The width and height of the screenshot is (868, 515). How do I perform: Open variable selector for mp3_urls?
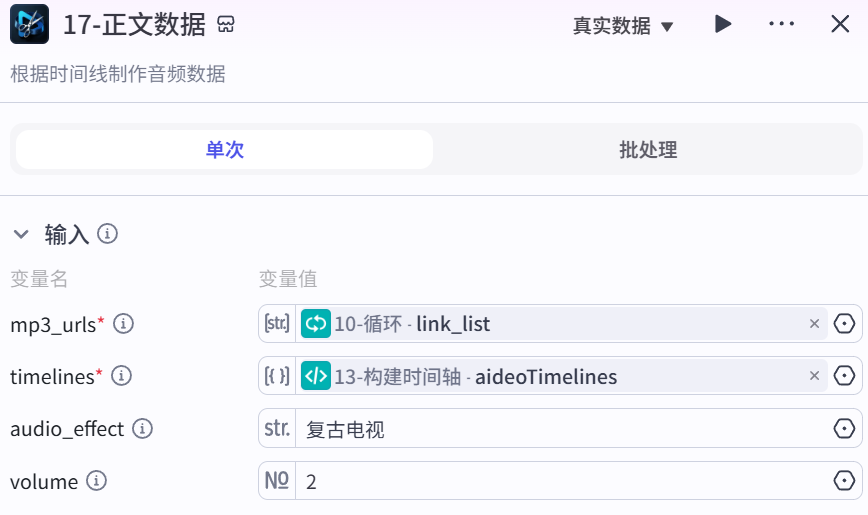(x=844, y=323)
